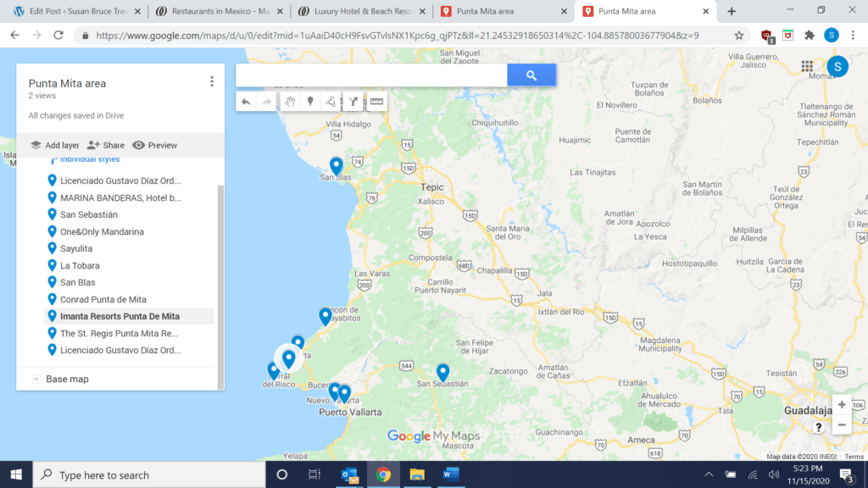The image size is (868, 488).
Task: Expand the Base map options
Action: pyautogui.click(x=36, y=380)
